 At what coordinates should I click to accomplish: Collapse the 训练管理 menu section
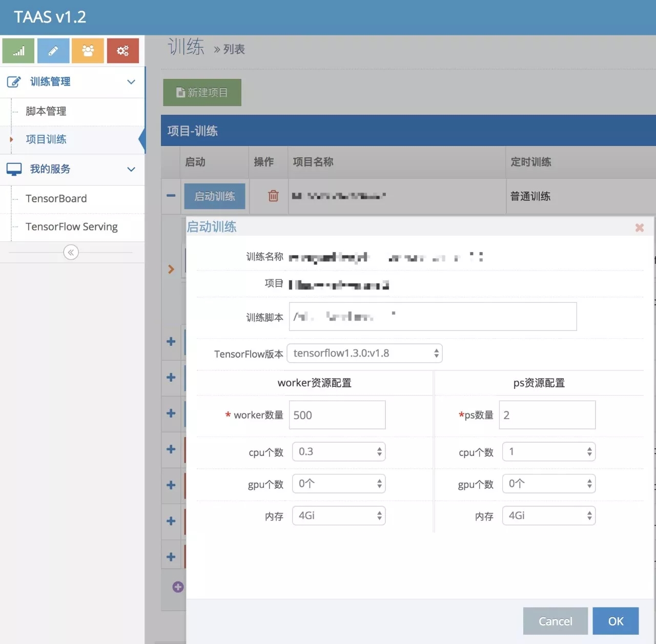click(x=131, y=82)
